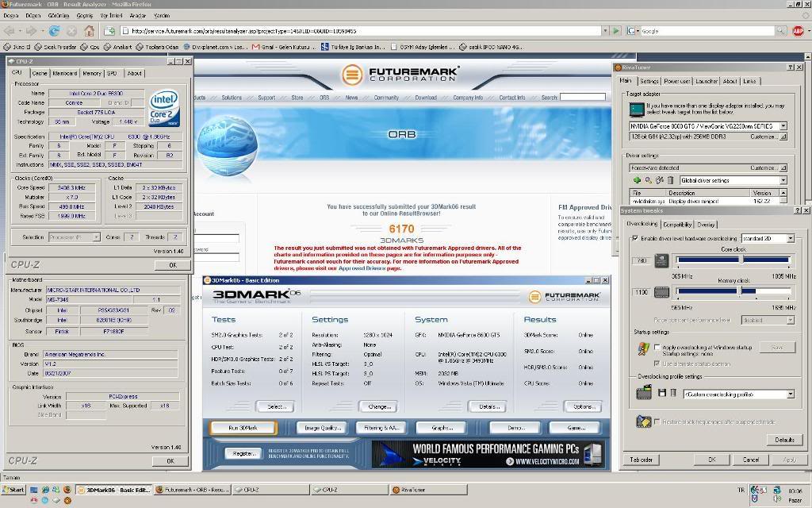Click Firefox forward navigation arrow
This screenshot has height=508, width=812.
point(32,31)
